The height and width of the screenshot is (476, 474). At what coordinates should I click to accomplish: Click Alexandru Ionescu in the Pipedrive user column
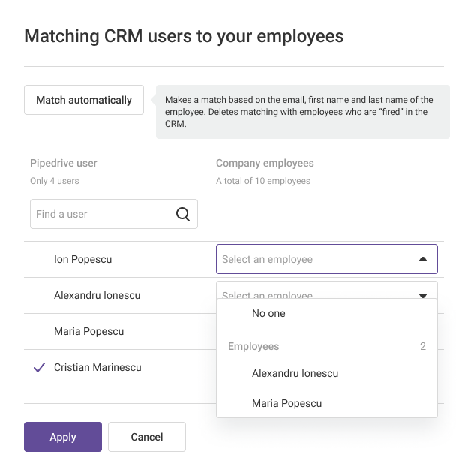97,295
